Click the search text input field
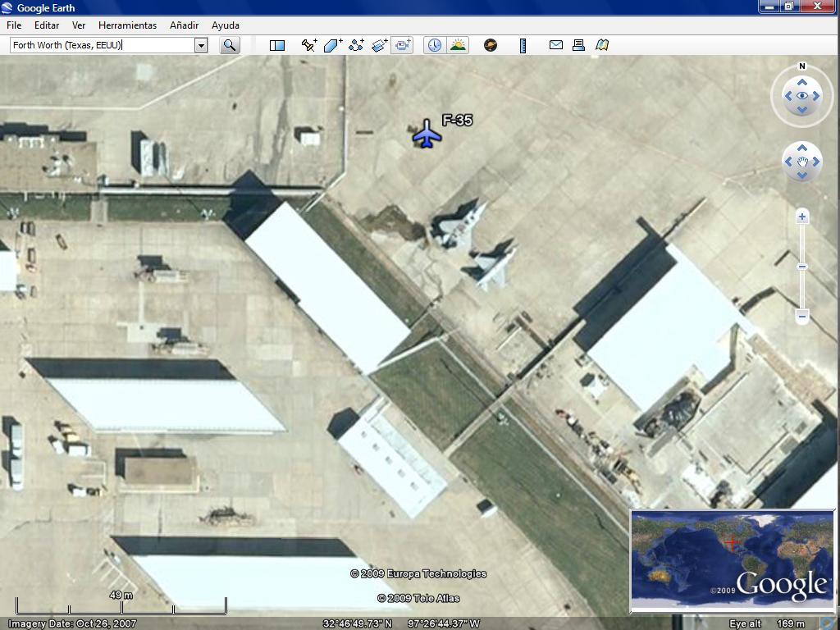The height and width of the screenshot is (630, 840). pos(102,45)
